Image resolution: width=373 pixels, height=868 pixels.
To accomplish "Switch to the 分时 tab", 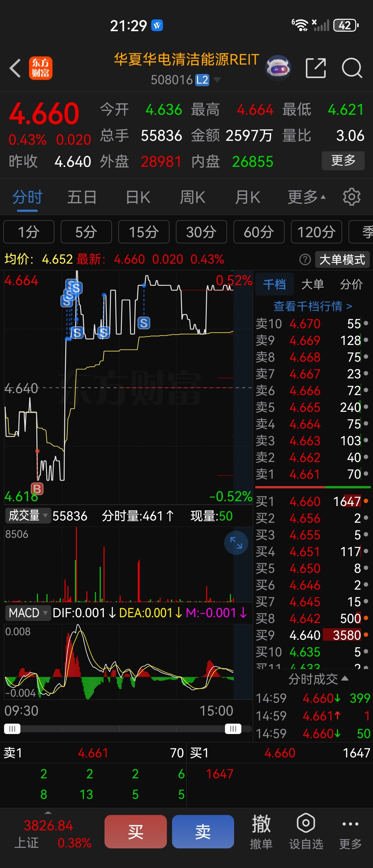I will pos(27,197).
